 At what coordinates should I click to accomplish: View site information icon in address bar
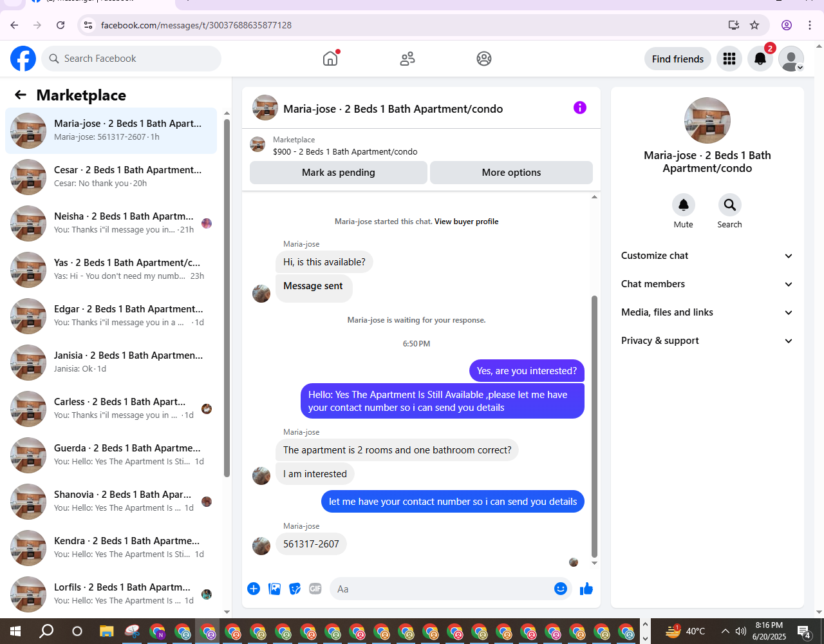coord(89,25)
